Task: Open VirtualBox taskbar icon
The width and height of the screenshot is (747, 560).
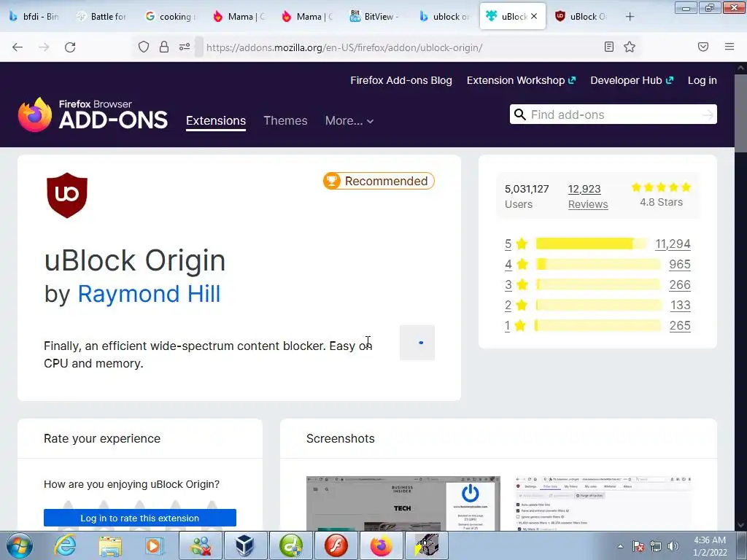Action: coord(245,545)
